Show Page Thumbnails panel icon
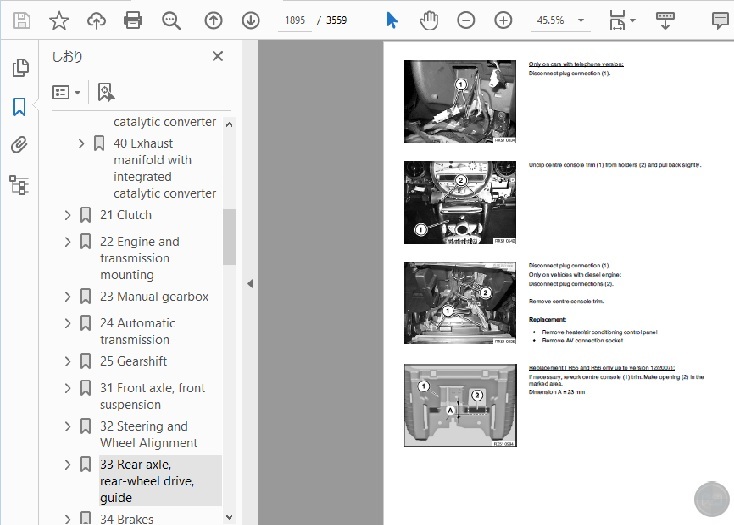Image resolution: width=734 pixels, height=525 pixels. tap(20, 68)
